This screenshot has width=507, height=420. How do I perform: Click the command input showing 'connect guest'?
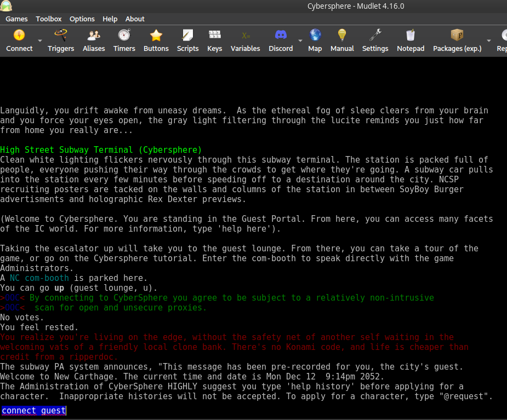pos(33,411)
